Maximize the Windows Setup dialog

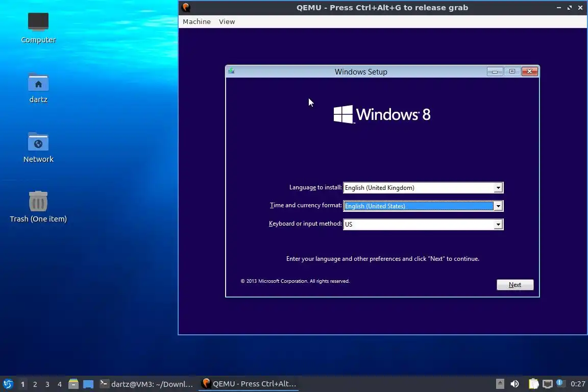512,71
